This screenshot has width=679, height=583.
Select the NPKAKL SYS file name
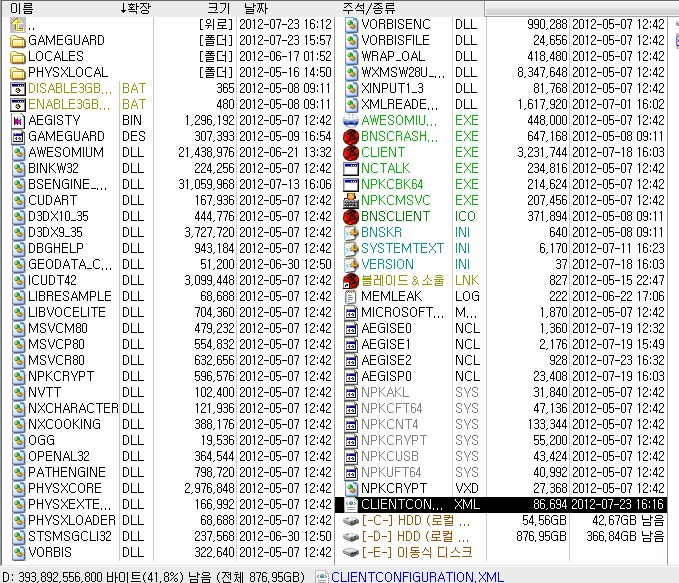(x=385, y=393)
